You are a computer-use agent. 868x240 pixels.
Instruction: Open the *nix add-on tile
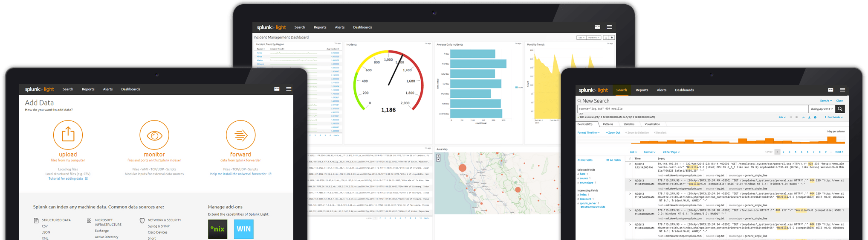point(217,229)
